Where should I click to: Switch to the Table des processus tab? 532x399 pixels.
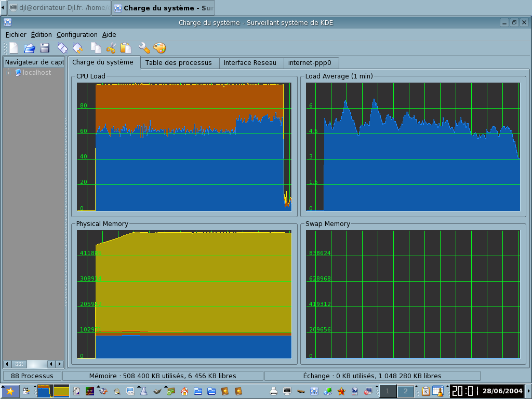(x=179, y=63)
